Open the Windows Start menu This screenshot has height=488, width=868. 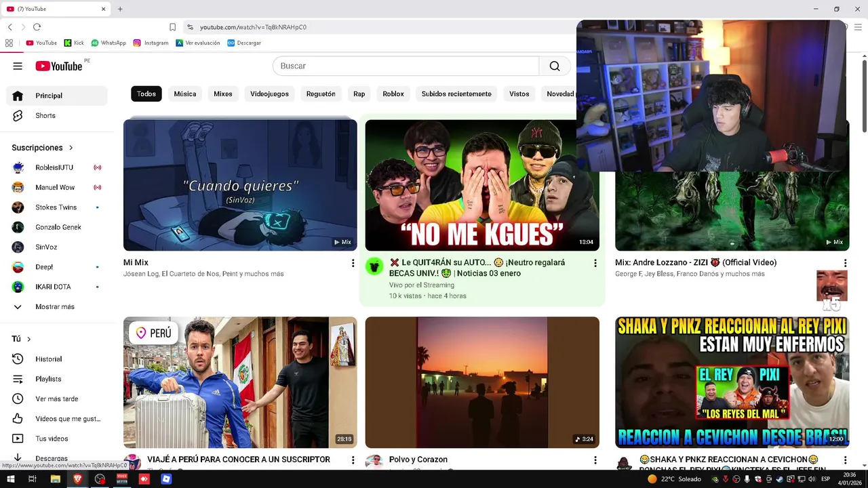pos(10,479)
